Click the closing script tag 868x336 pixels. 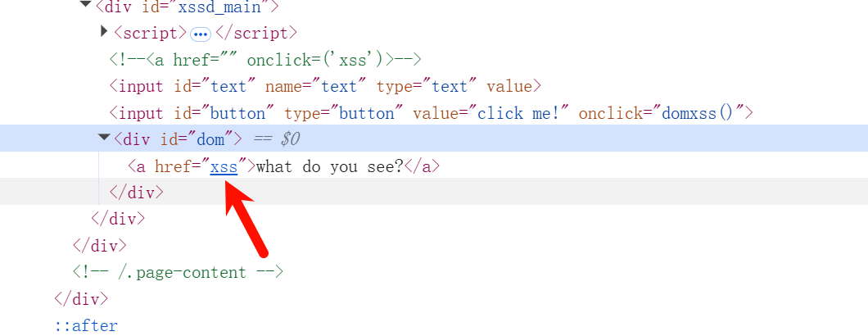[x=256, y=34]
